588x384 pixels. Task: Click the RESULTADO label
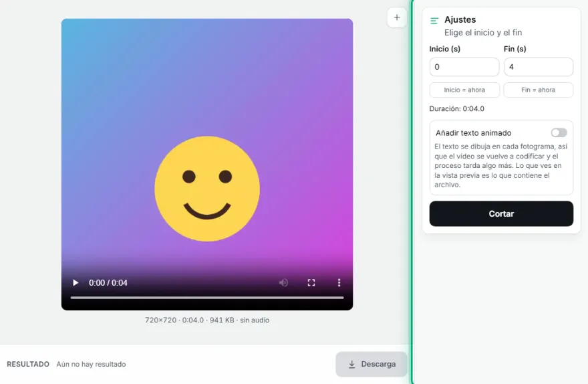28,364
